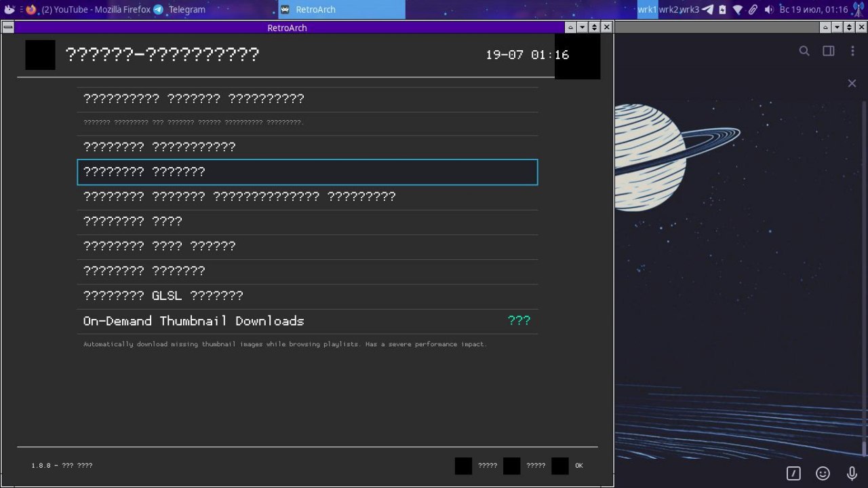Check the battery power tray icon

[723, 10]
